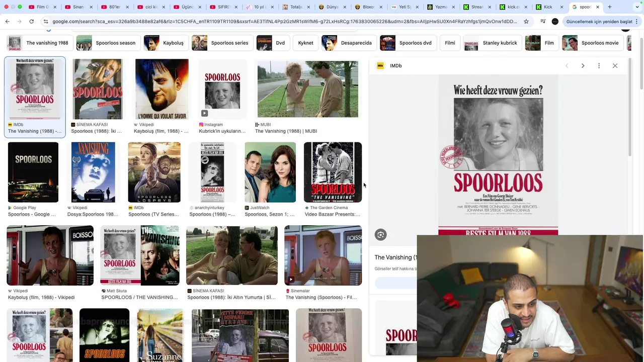Click the address bar URL field

click(x=284, y=22)
